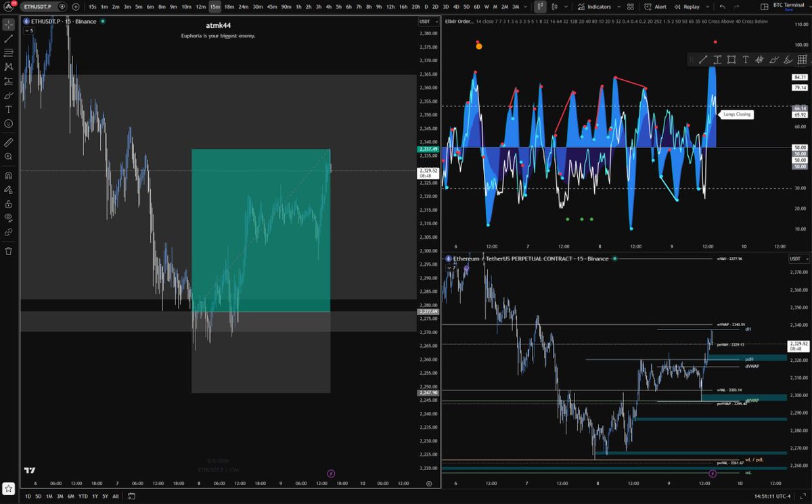Select the grid table tool in floating toolbar
The image size is (812, 504).
click(x=803, y=60)
